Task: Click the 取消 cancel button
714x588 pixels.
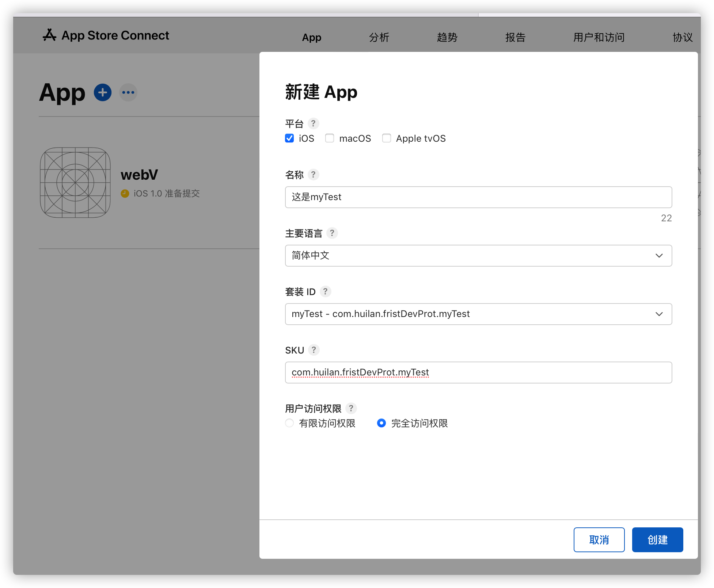Action: pos(599,540)
